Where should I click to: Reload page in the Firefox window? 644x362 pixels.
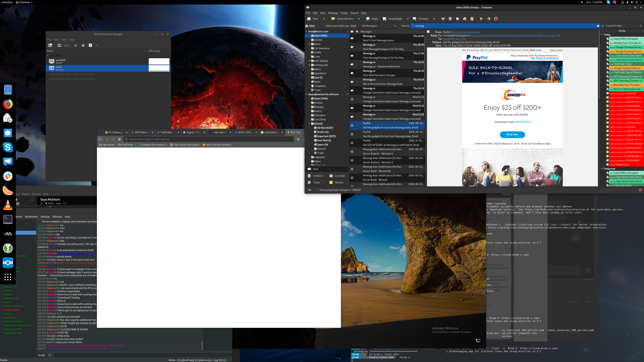tap(113, 139)
